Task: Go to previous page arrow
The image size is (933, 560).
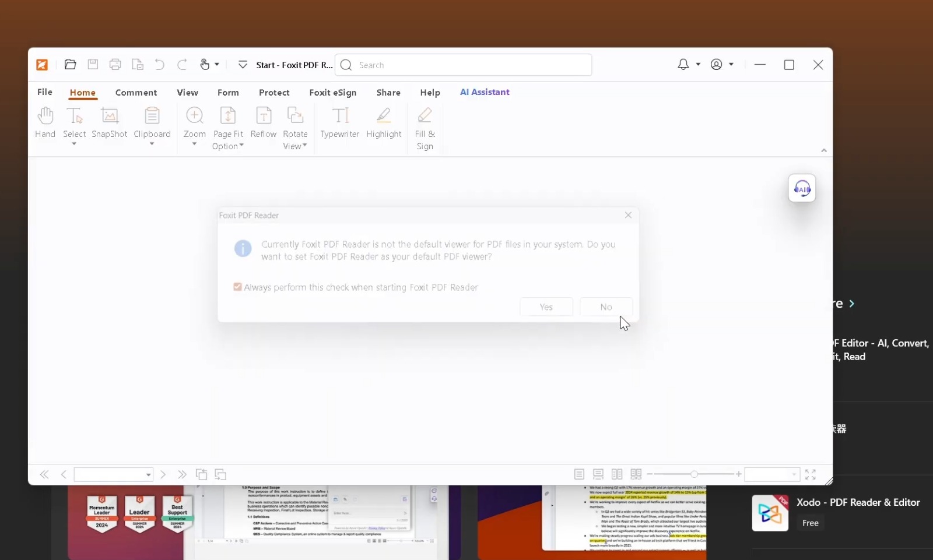Action: pyautogui.click(x=64, y=475)
